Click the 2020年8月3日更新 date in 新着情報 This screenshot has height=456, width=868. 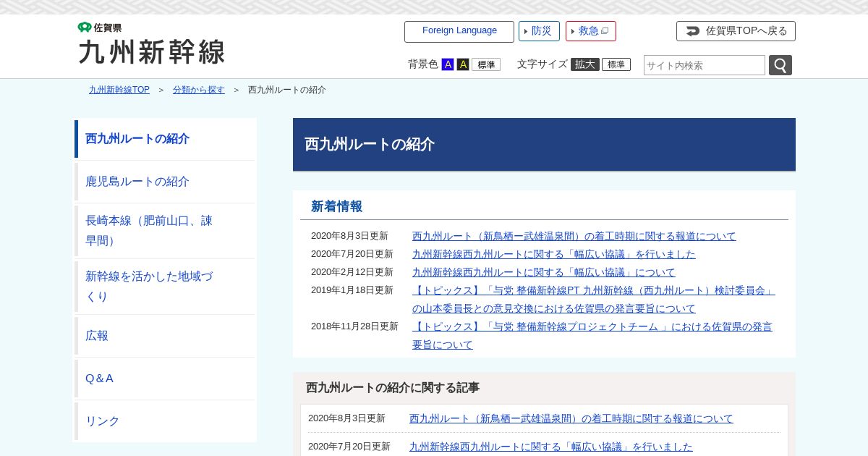pyautogui.click(x=349, y=236)
